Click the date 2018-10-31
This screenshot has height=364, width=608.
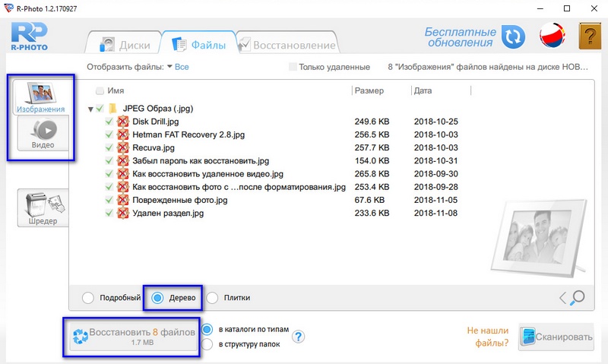(435, 160)
